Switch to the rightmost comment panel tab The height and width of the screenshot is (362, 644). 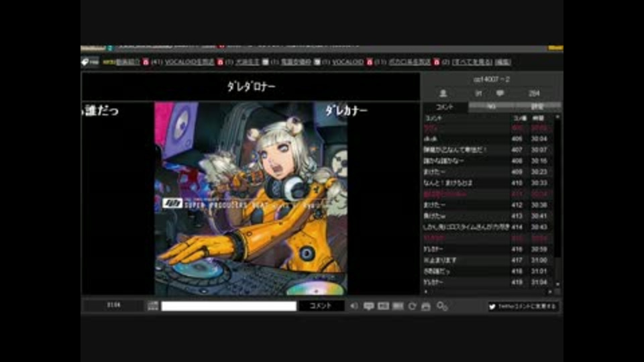tap(537, 107)
